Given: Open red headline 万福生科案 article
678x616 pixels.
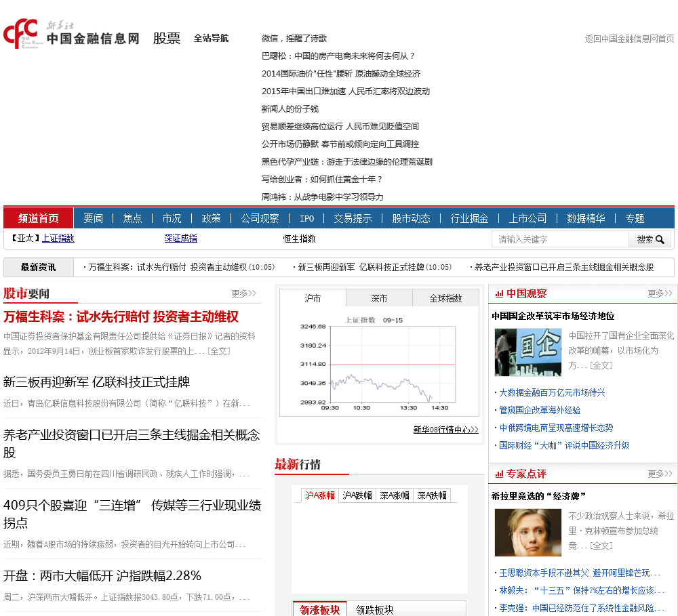Looking at the screenshot, I should [121, 317].
